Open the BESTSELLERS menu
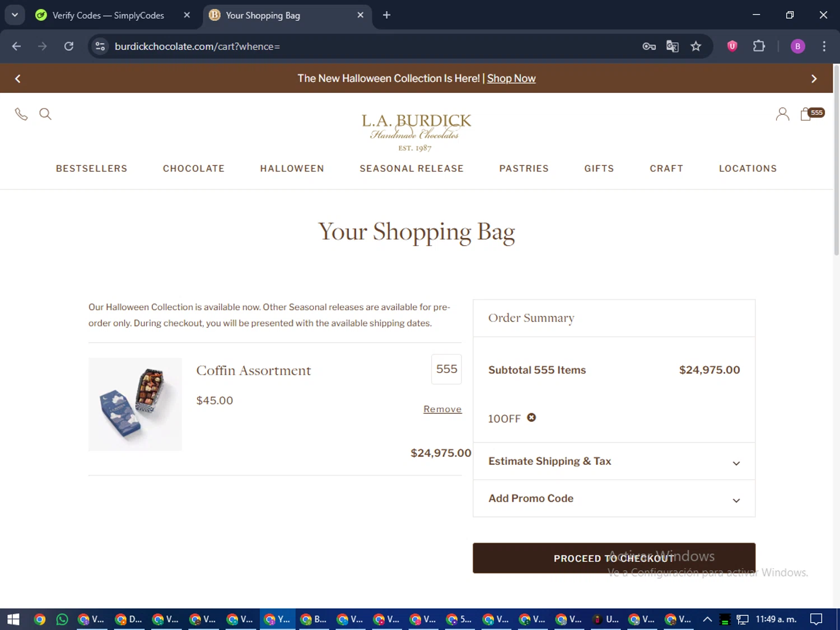Screen dimensions: 840x630 pos(92,169)
